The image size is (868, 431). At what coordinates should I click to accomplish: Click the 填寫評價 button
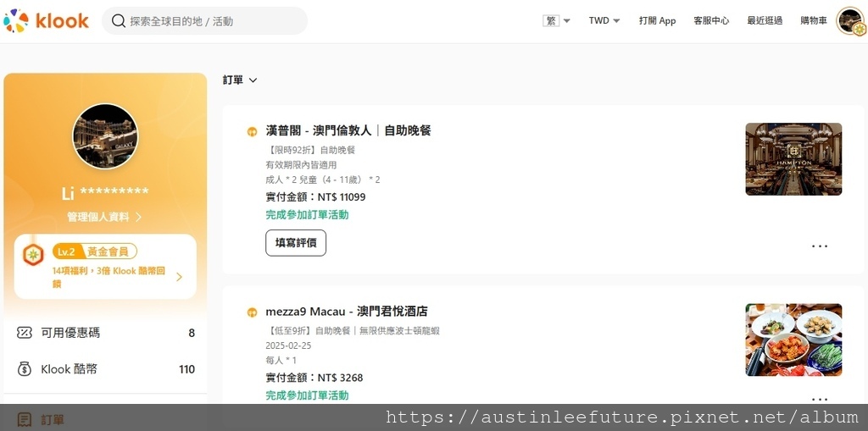click(296, 243)
